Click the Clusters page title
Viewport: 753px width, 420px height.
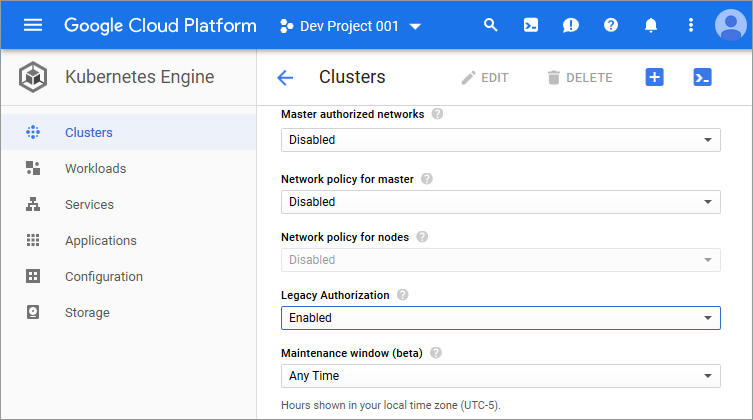[x=352, y=77]
